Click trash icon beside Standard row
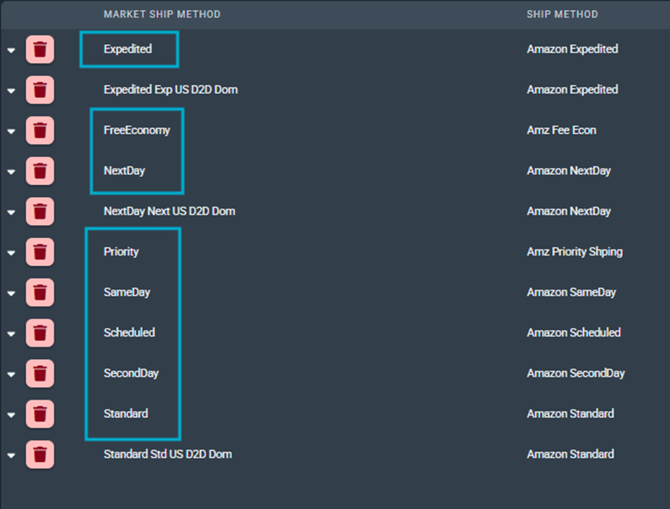670x509 pixels. [x=39, y=414]
